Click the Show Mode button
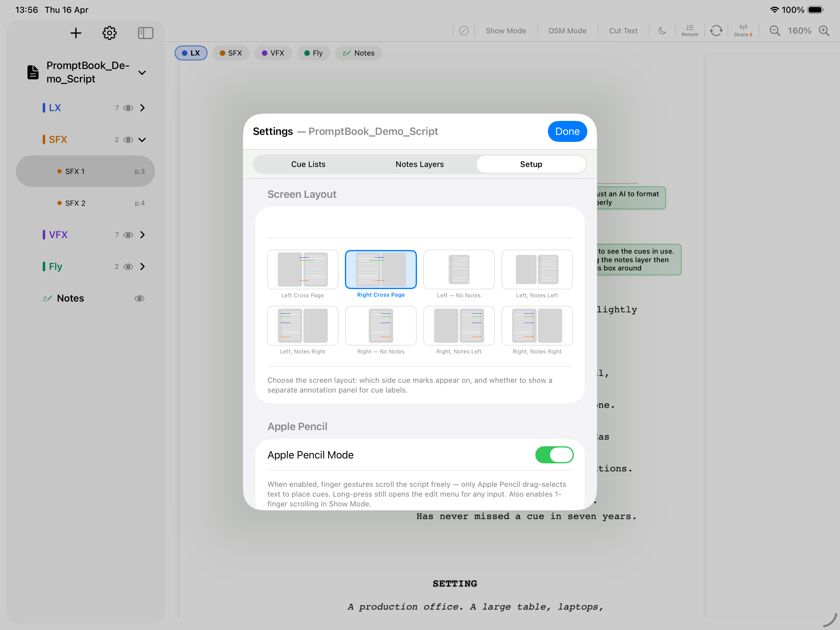The width and height of the screenshot is (840, 630). [x=505, y=31]
